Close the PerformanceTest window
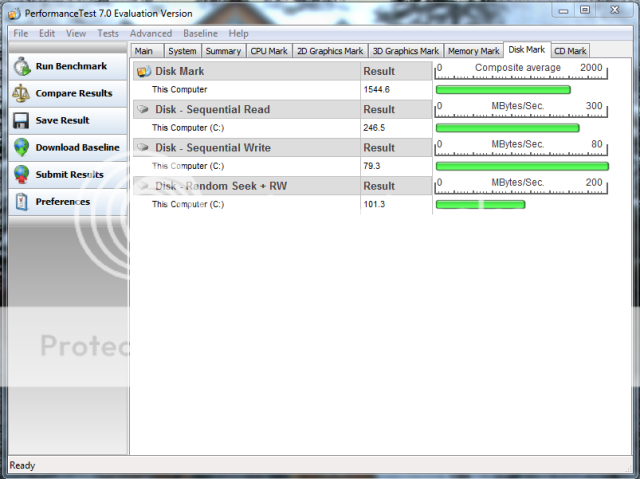The height and width of the screenshot is (479, 640). (x=615, y=11)
